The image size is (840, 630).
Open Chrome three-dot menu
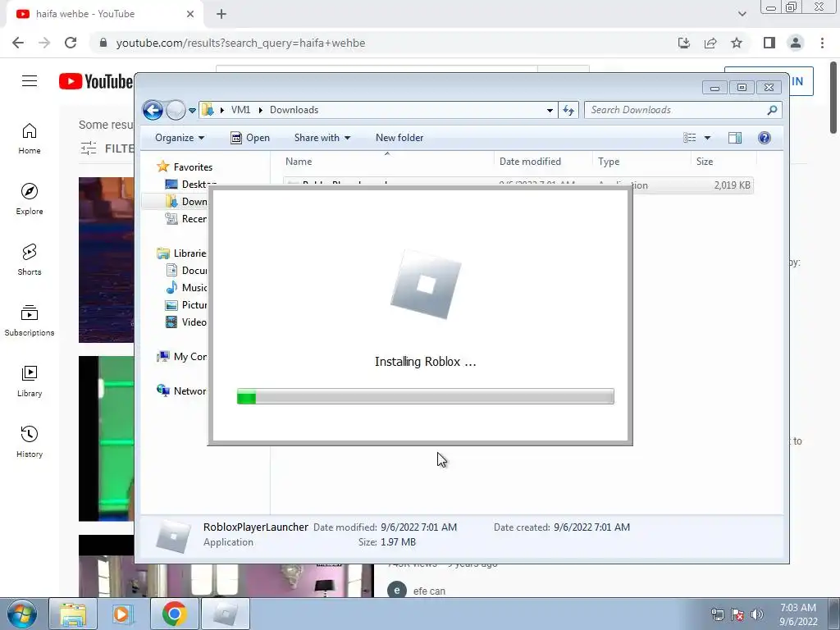(822, 43)
